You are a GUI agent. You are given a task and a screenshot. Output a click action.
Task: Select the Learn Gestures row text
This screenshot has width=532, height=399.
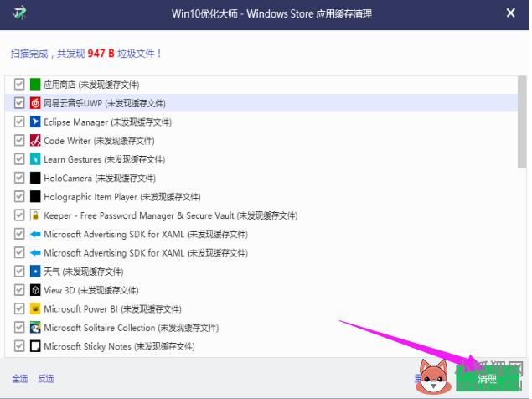[105, 159]
